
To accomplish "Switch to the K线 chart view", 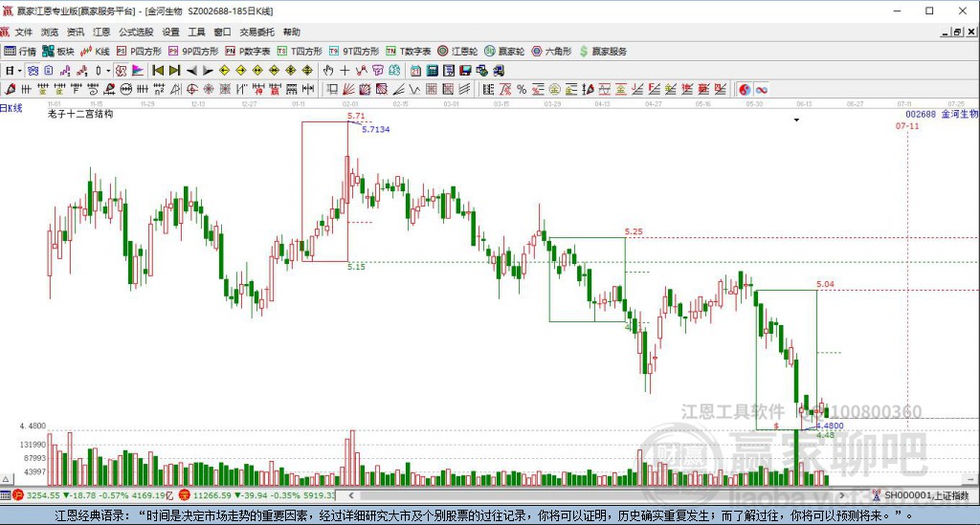I will click(95, 52).
